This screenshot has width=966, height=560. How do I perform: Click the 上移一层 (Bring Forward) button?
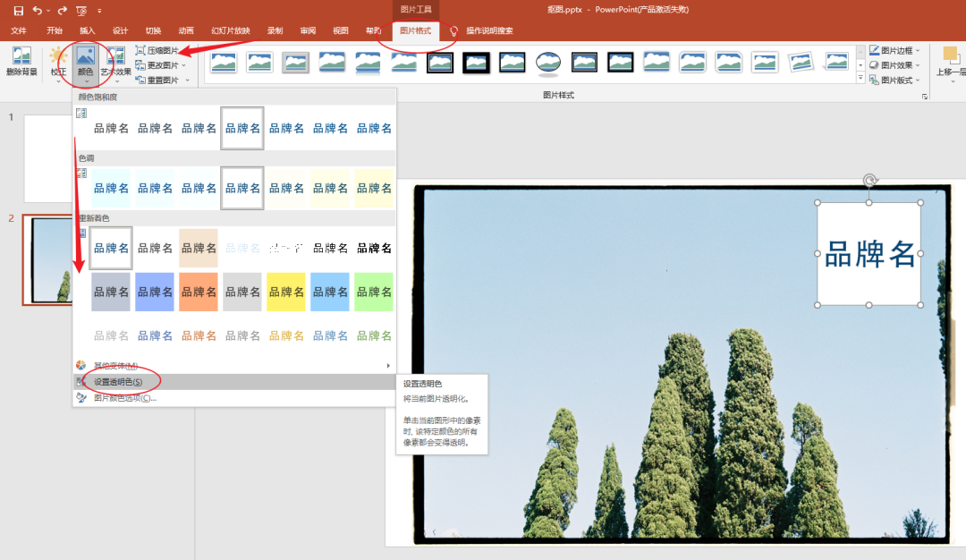(x=951, y=63)
